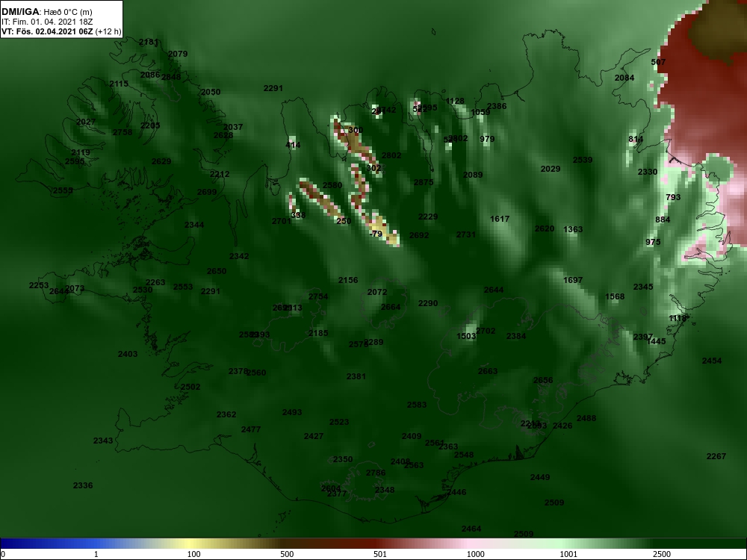The image size is (747, 560).
Task: Click the map value 507
Action: click(658, 62)
